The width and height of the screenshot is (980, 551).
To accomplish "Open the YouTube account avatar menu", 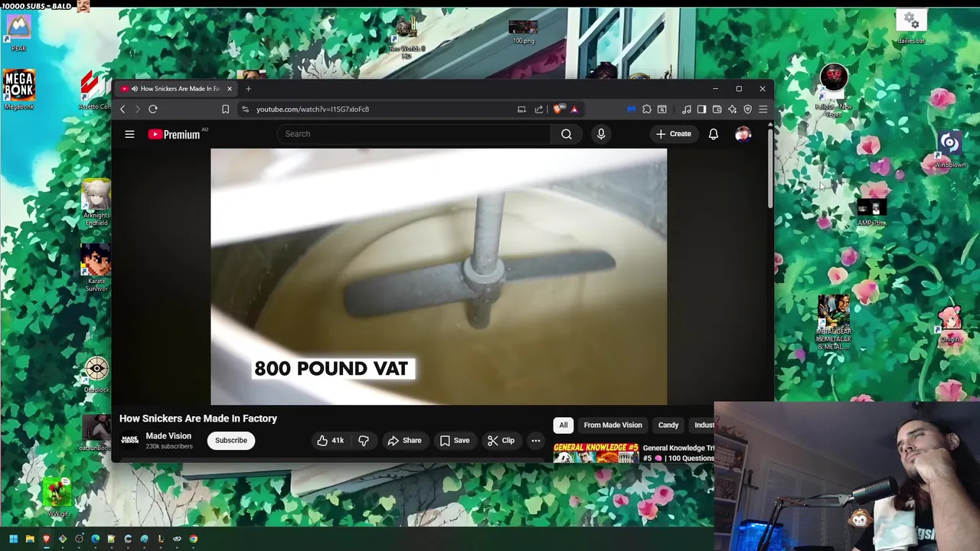I will click(x=743, y=134).
